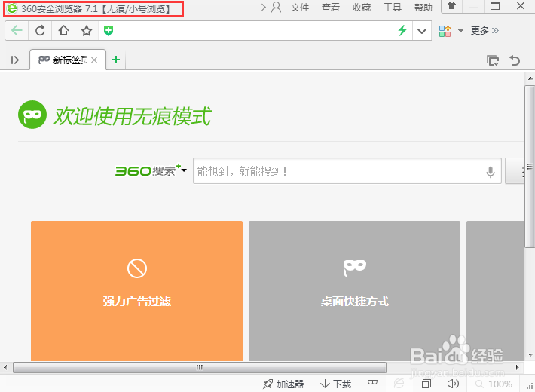Image resolution: width=535 pixels, height=392 pixels.
Task: Open the extensions grid icon
Action: point(445,31)
